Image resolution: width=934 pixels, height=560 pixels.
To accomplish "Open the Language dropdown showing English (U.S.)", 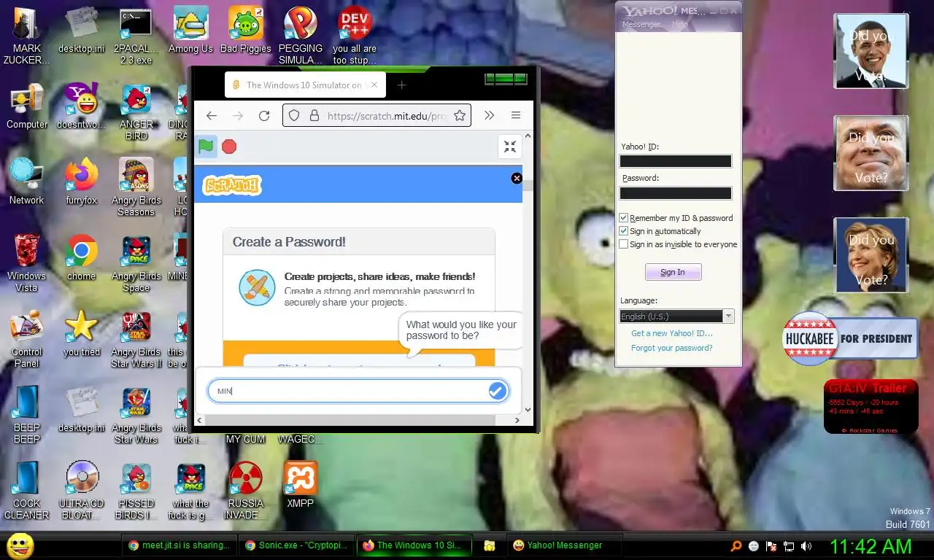I will (676, 316).
